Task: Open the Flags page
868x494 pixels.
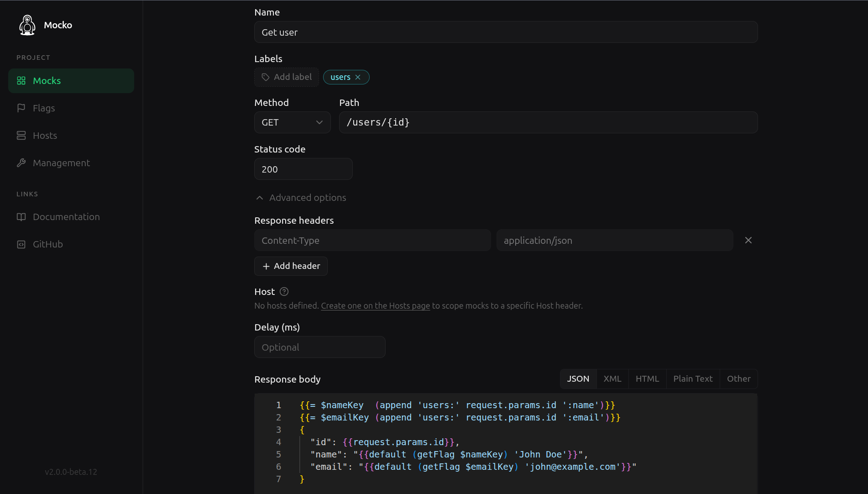Action: 71,108
